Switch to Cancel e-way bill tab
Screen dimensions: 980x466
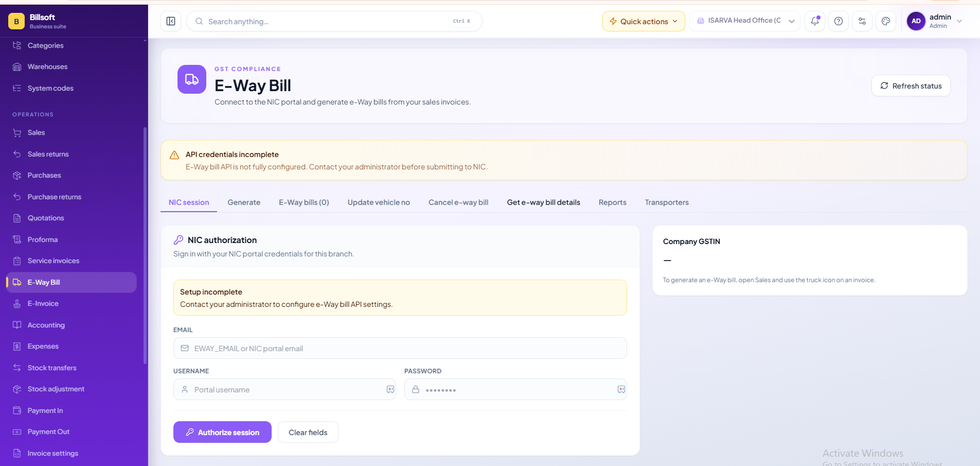pos(458,202)
